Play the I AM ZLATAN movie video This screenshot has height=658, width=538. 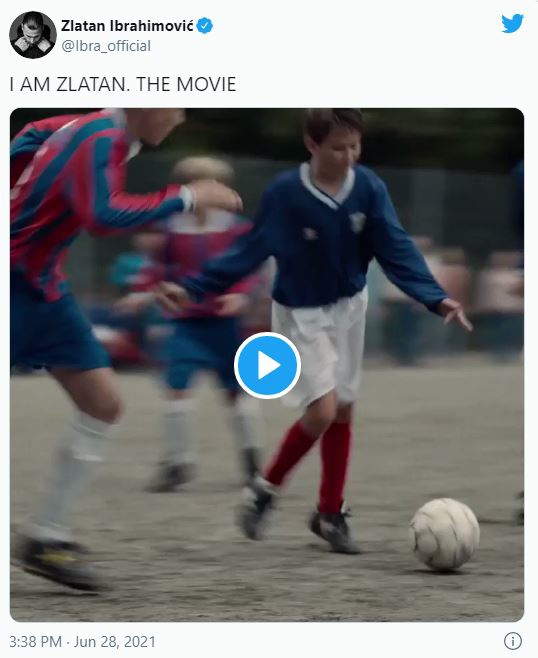(267, 365)
